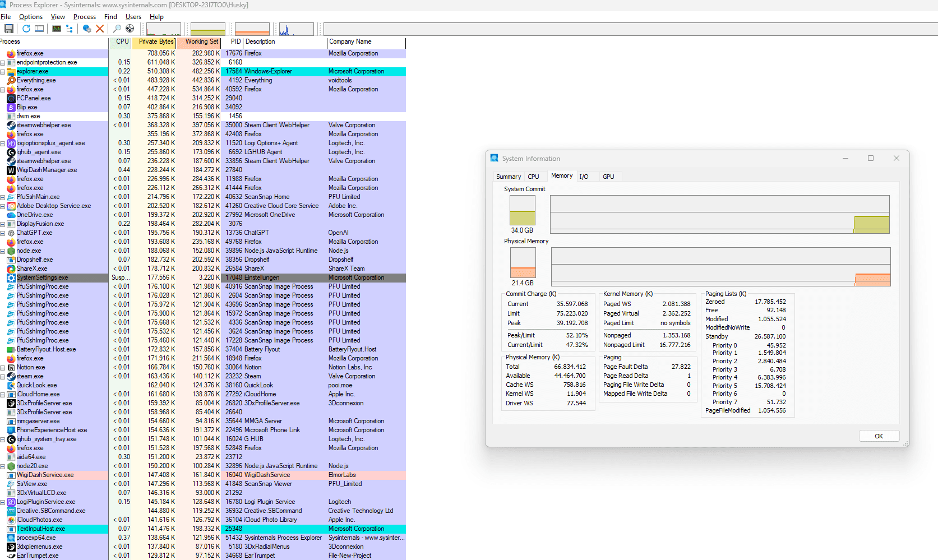Switch to the I/O tab in System Information

[x=584, y=177]
